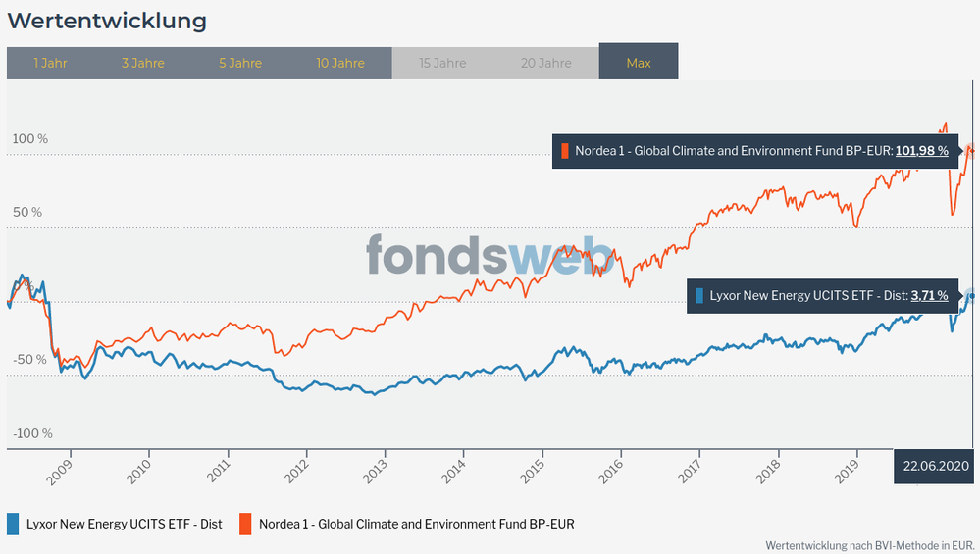Open the 10 Jahre period tab
This screenshot has width=980, height=554.
[340, 63]
